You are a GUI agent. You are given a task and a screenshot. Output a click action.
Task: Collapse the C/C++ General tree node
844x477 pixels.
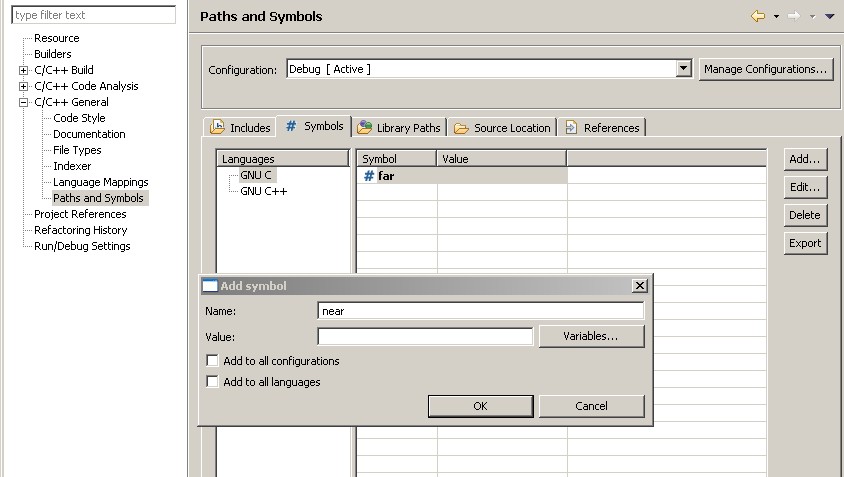tap(23, 102)
